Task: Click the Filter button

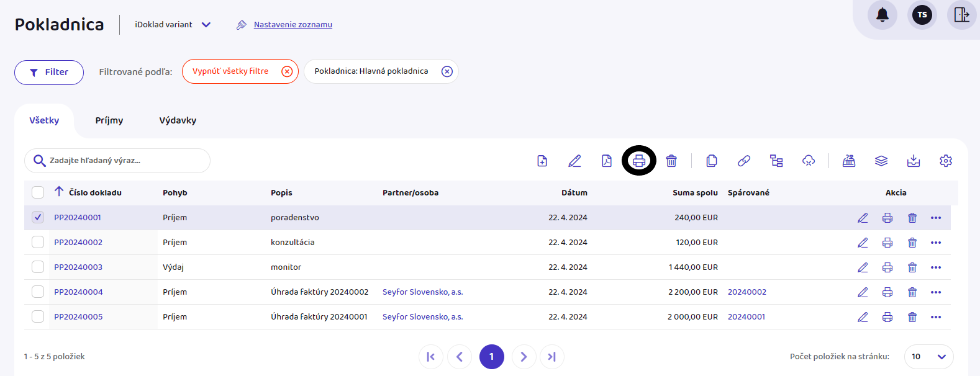Action: (49, 73)
